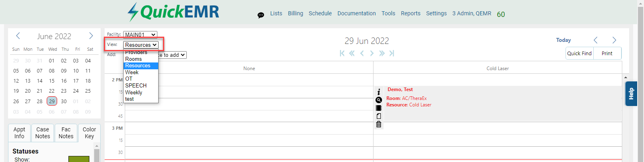
Task: Go to next day arrow beside Today
Action: tap(614, 40)
